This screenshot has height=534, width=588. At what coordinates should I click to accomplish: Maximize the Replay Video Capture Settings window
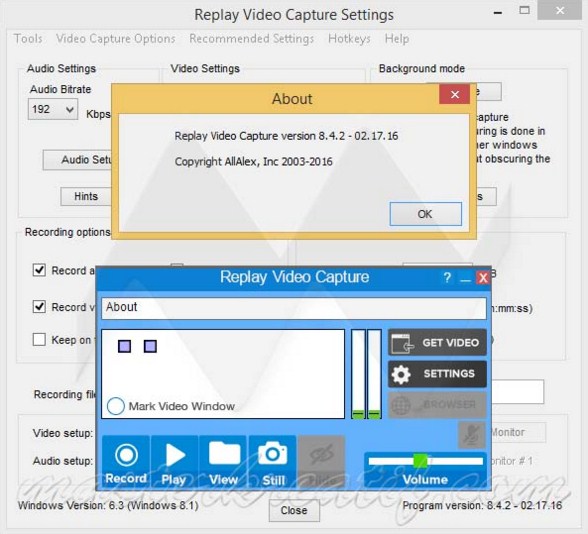tap(524, 10)
